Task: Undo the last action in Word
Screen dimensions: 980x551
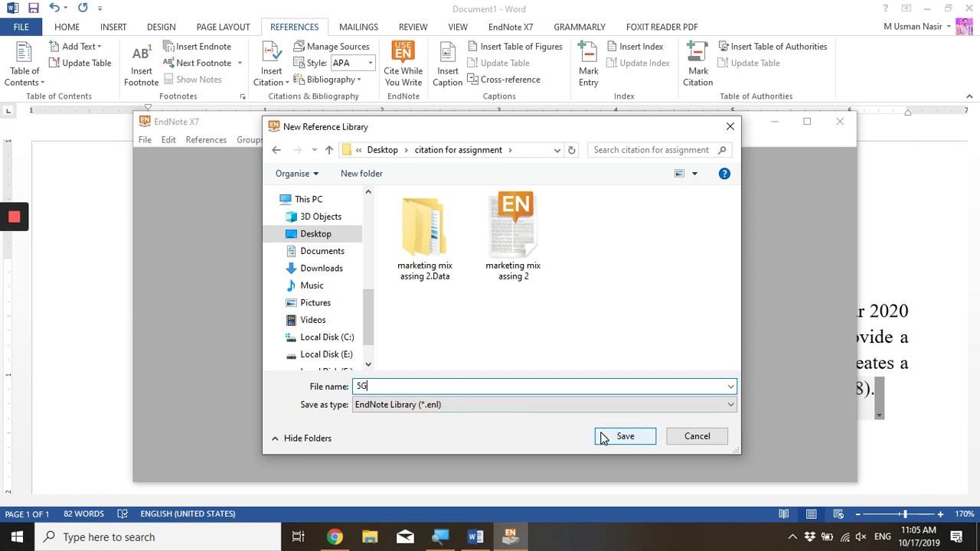Action: (x=54, y=8)
